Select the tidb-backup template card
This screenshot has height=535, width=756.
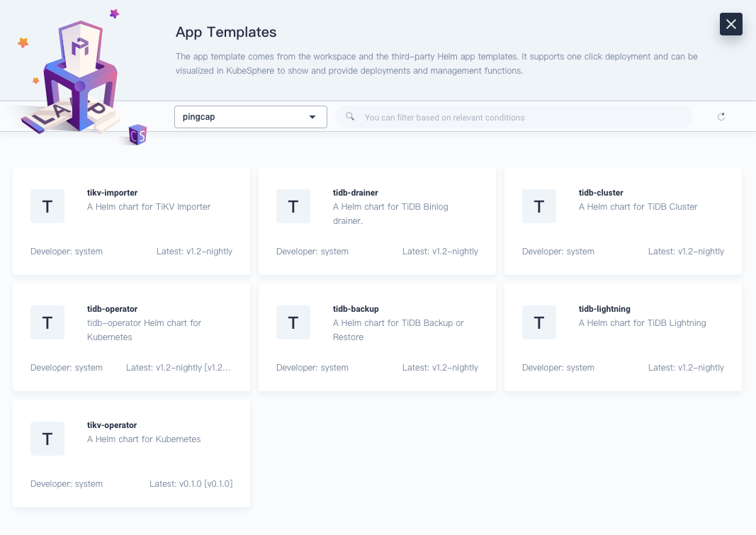click(377, 337)
